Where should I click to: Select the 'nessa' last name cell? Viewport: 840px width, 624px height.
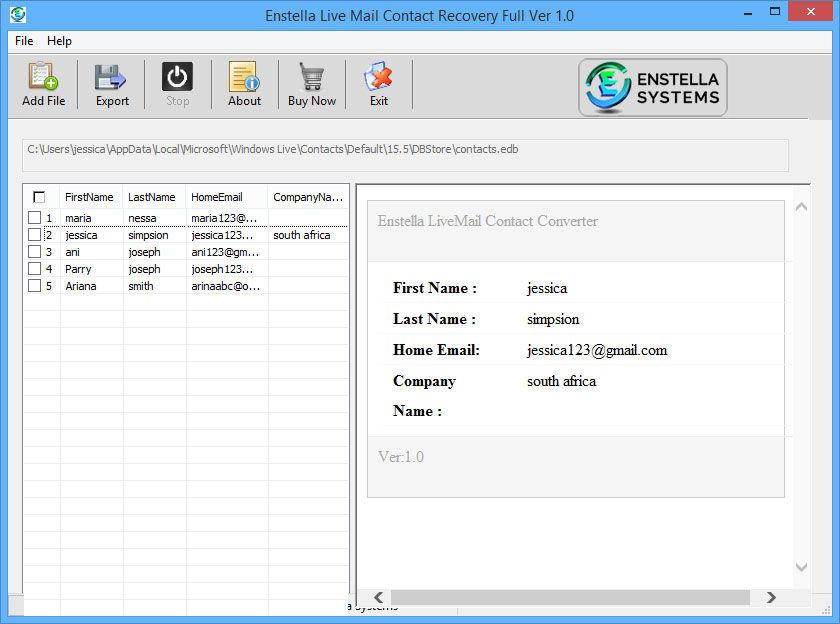142,218
